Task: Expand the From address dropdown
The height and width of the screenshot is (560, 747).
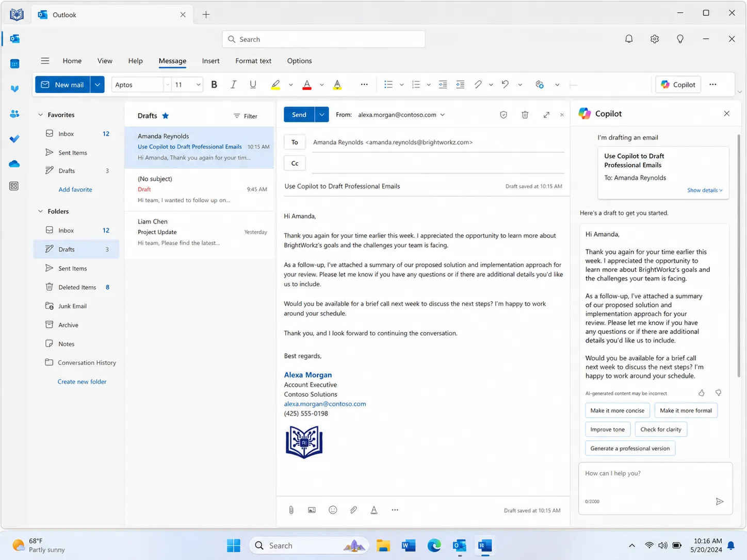Action: click(x=443, y=115)
